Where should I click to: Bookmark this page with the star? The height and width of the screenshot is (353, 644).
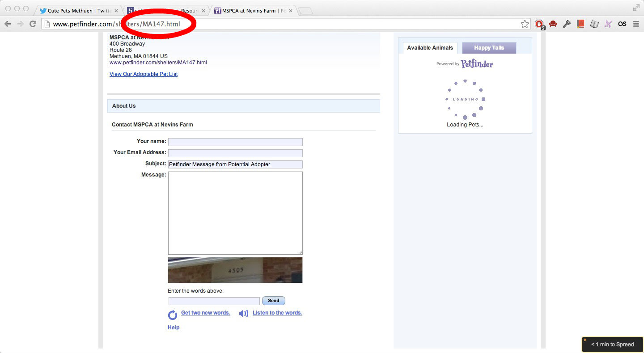point(525,24)
